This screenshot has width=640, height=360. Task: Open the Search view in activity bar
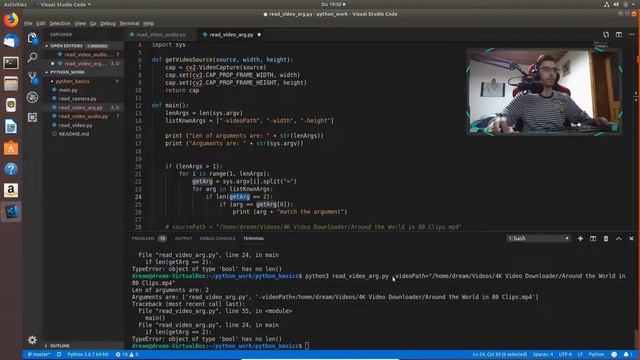pyautogui.click(x=32, y=57)
